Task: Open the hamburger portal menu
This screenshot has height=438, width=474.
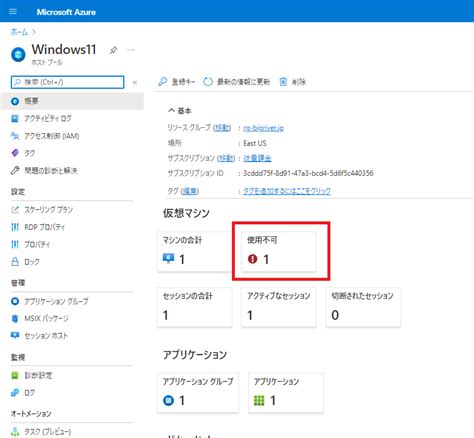Action: pyautogui.click(x=13, y=12)
